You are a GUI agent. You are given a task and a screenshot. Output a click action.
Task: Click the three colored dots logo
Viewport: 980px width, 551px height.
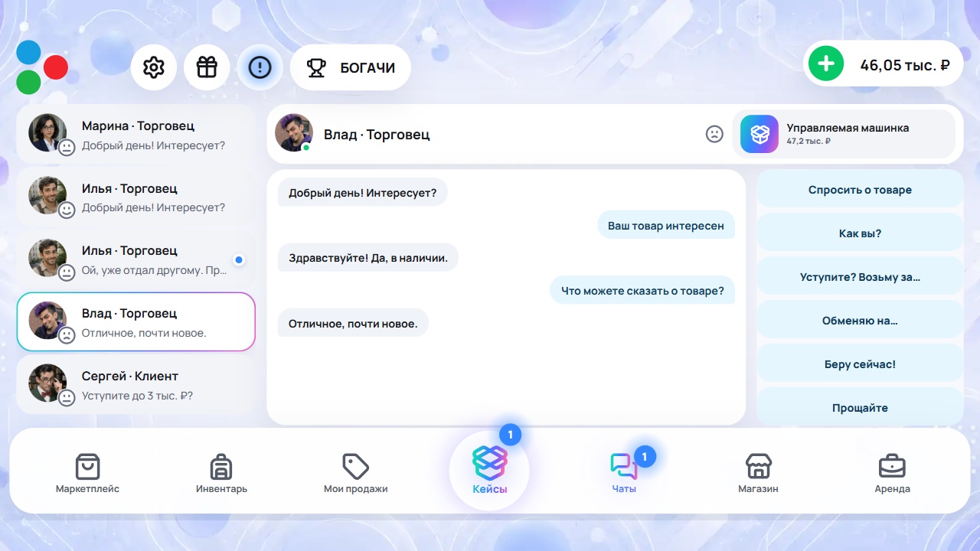pyautogui.click(x=42, y=67)
